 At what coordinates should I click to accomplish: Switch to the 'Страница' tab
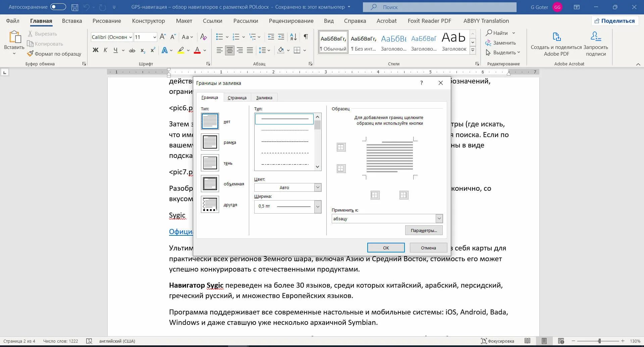coord(237,98)
